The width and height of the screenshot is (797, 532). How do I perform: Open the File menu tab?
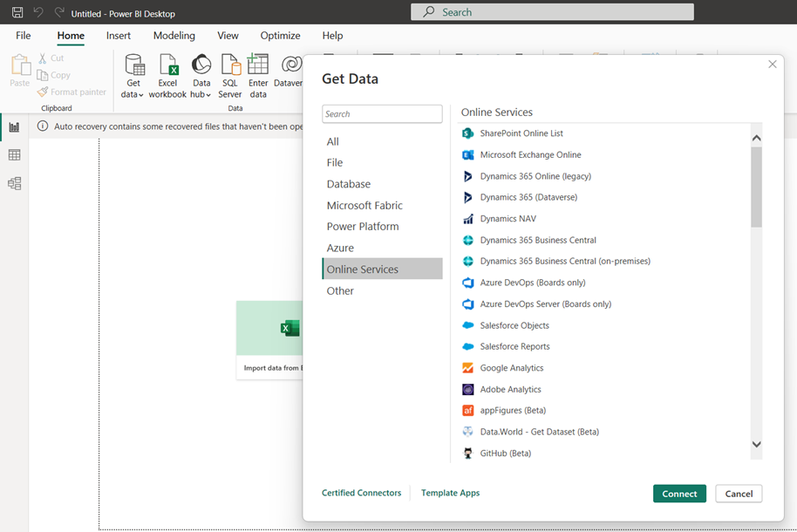pyautogui.click(x=23, y=36)
